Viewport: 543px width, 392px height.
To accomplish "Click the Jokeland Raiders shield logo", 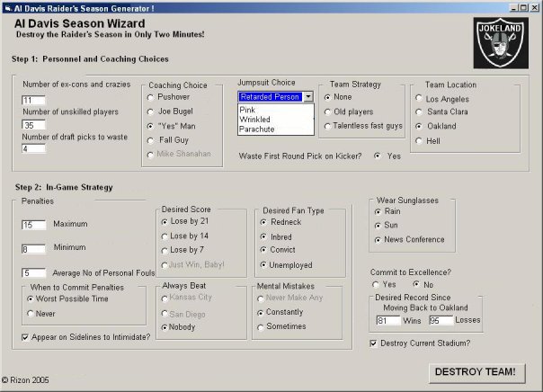I will tap(501, 43).
